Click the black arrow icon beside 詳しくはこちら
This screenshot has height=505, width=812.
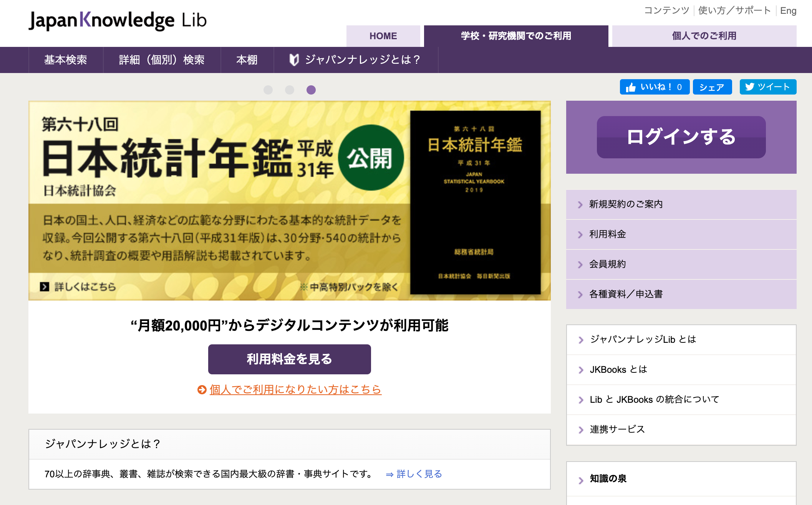pyautogui.click(x=45, y=287)
